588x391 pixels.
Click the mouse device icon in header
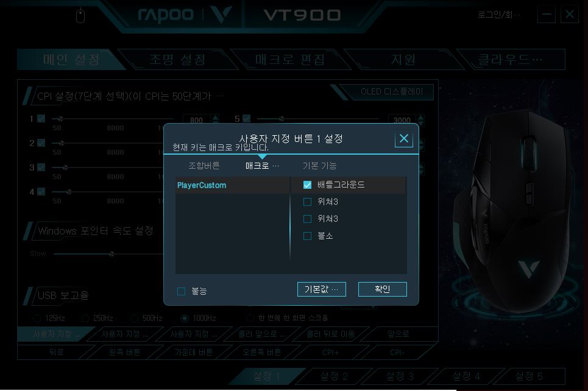(x=80, y=16)
